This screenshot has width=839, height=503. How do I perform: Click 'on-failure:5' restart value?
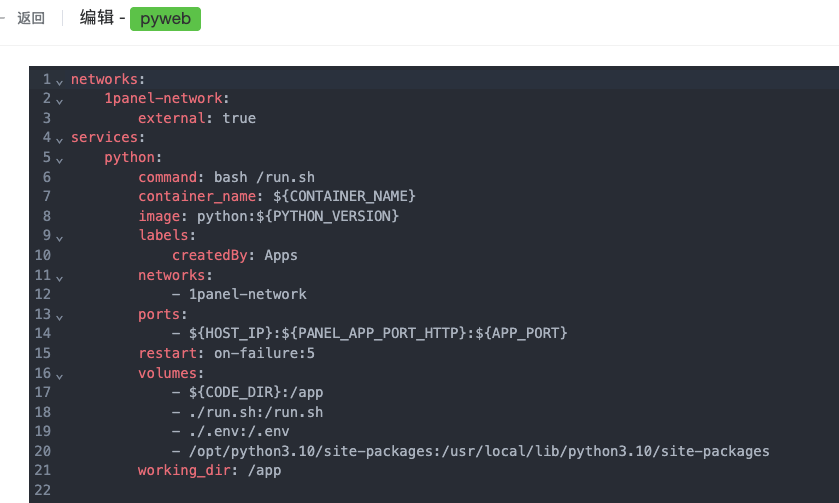click(264, 353)
